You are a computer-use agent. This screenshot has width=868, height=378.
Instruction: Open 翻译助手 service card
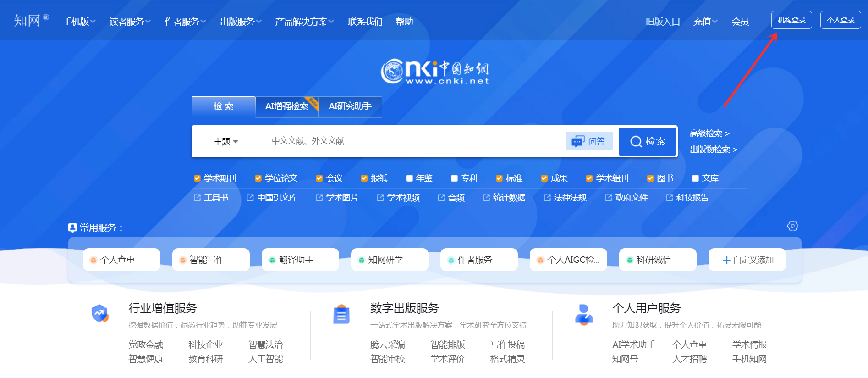[300, 260]
